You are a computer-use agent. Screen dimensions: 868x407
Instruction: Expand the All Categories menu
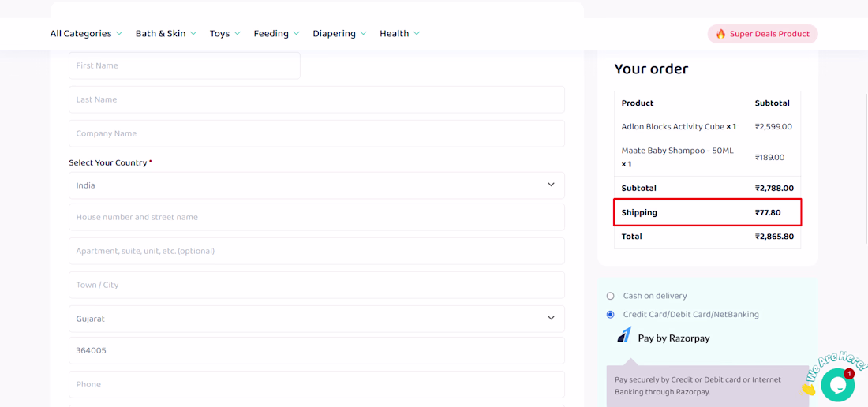tap(86, 34)
